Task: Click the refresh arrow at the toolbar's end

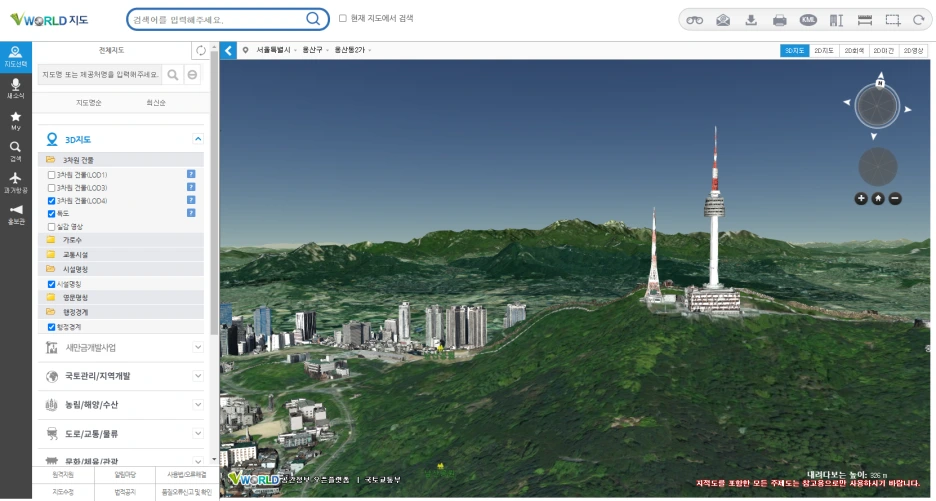Action: point(919,20)
